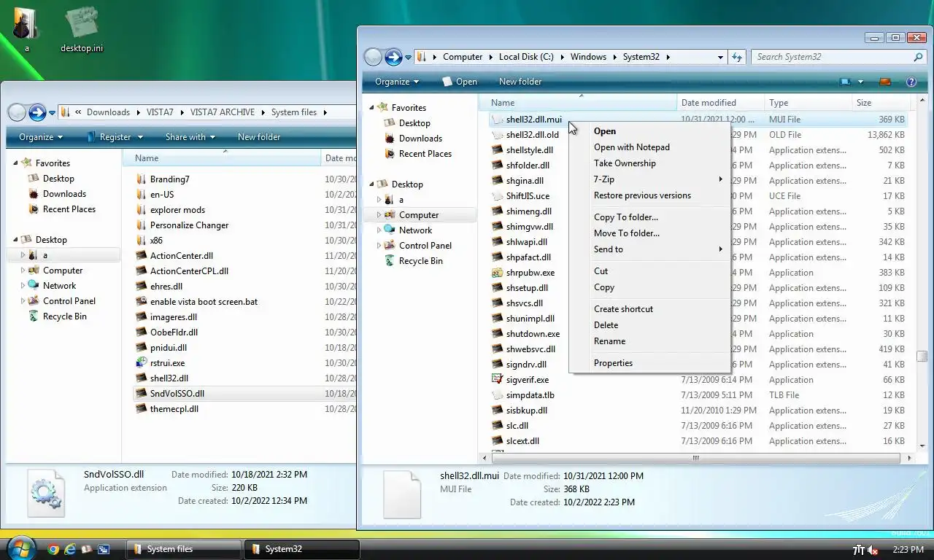This screenshot has width=934, height=560.
Task: Click New folder in System32 toolbar
Action: click(x=520, y=82)
